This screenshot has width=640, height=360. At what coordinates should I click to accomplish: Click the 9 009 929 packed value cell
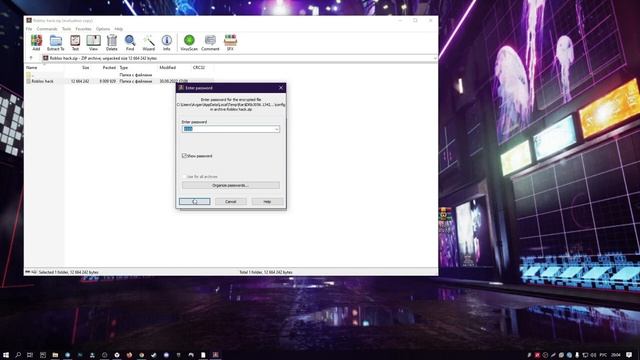[108, 81]
